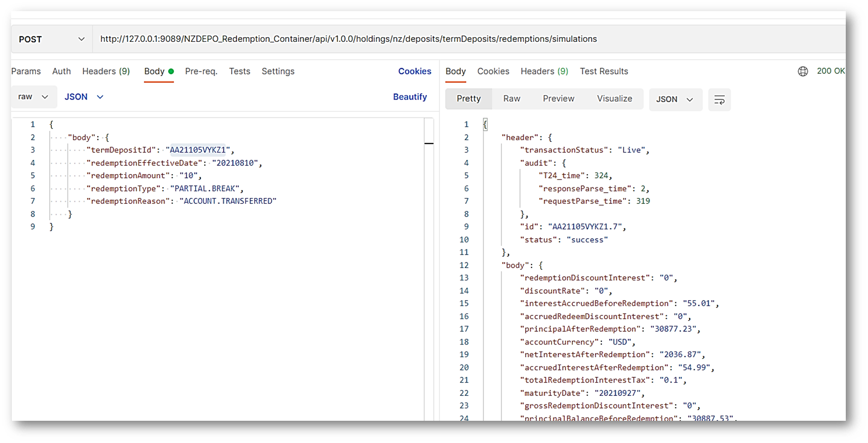
Task: Open the Test Results tab
Action: coord(604,71)
